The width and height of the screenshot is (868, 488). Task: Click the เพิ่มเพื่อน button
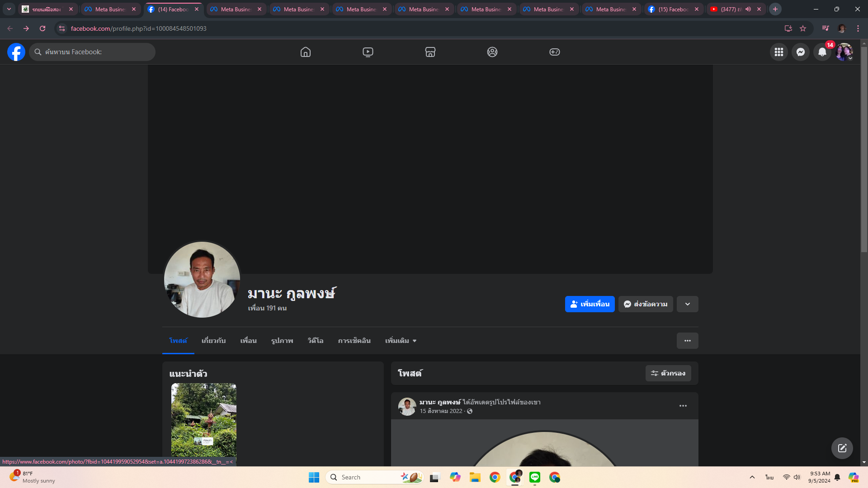pos(590,304)
